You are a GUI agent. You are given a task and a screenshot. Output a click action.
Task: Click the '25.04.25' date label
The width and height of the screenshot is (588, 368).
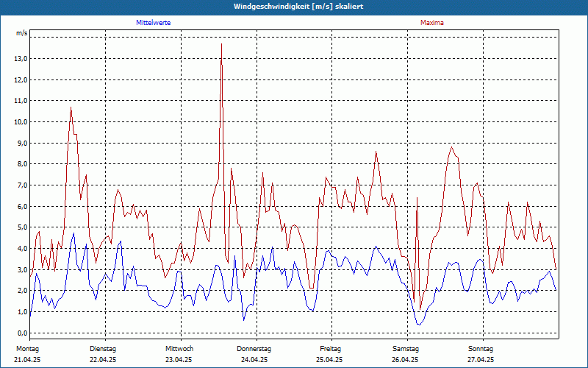click(x=329, y=360)
